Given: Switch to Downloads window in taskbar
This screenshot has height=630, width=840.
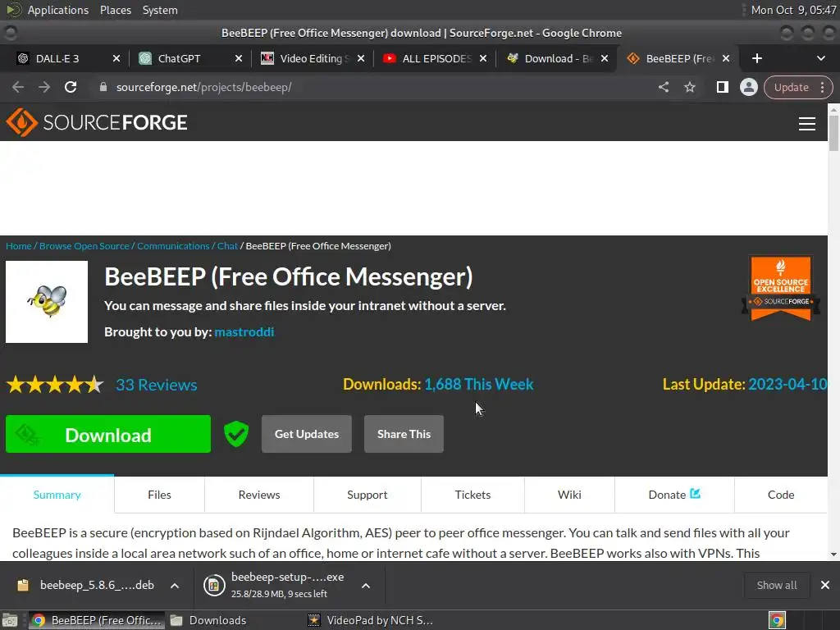Looking at the screenshot, I should coord(209,620).
